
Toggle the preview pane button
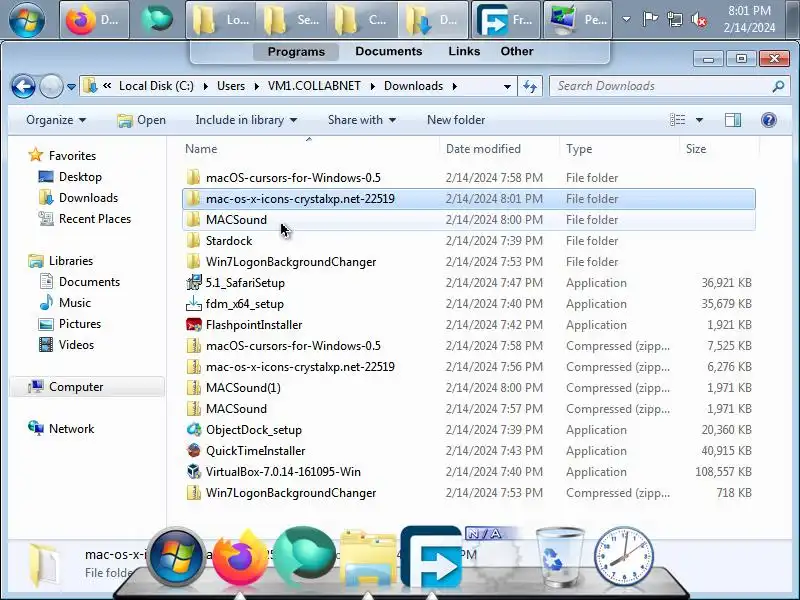[733, 120]
